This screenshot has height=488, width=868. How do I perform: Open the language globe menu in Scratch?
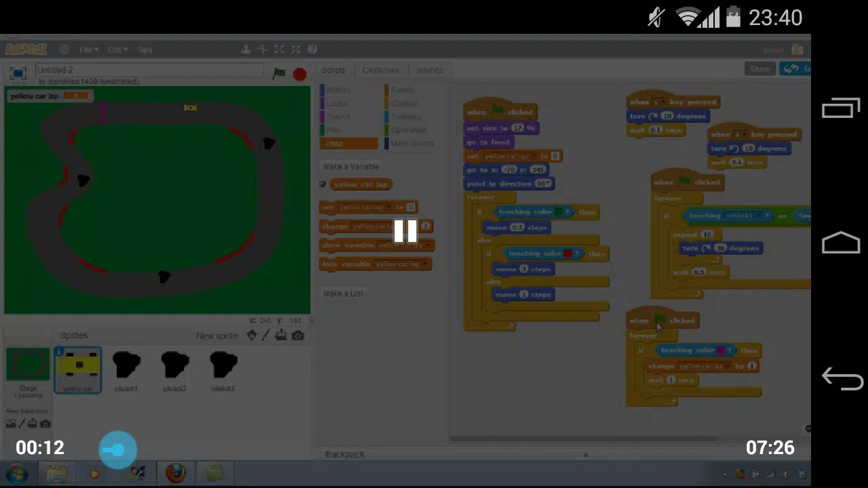64,49
